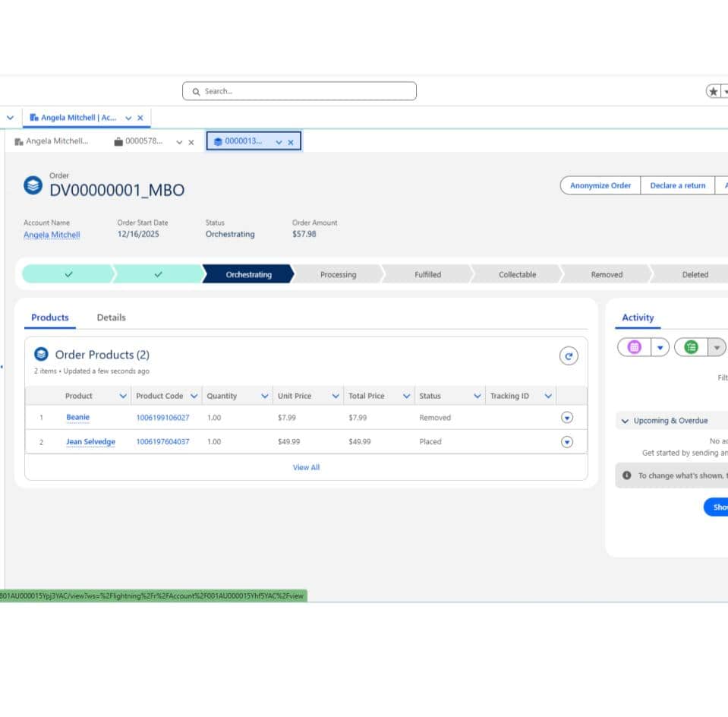Refresh the Order Products list
Viewport: 728px width, 717px height.
coord(569,355)
